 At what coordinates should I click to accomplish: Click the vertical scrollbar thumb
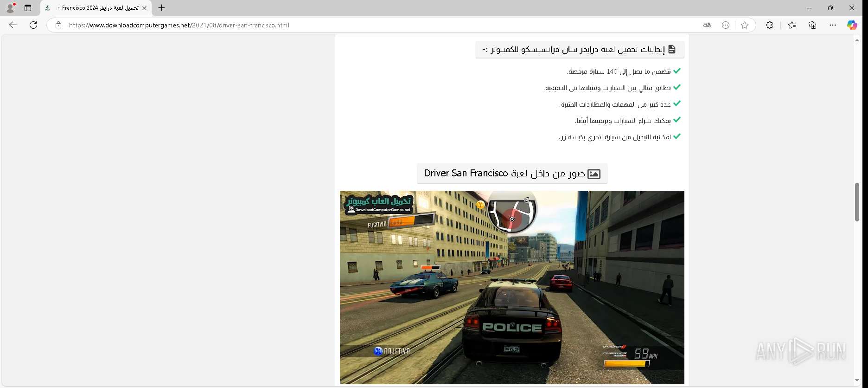pyautogui.click(x=857, y=202)
